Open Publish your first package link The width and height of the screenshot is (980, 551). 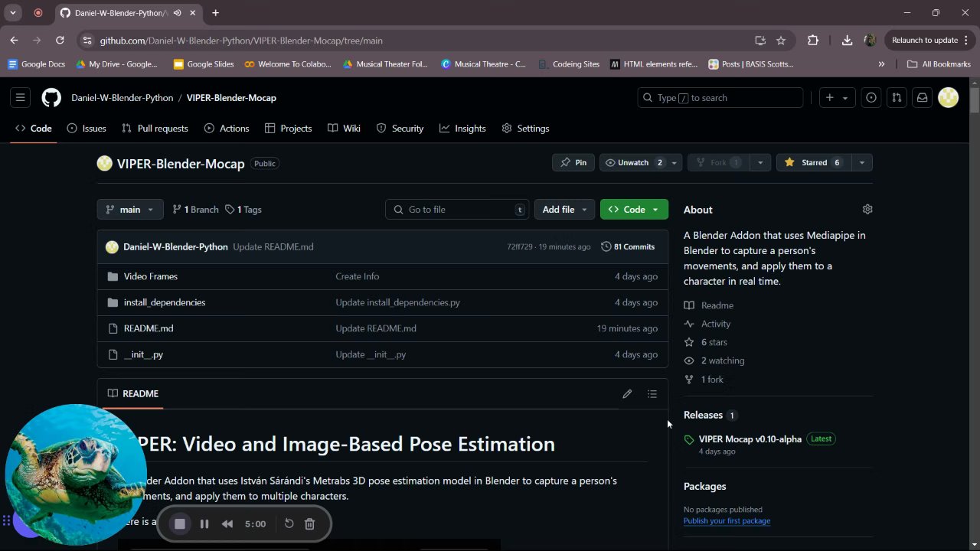click(x=727, y=521)
